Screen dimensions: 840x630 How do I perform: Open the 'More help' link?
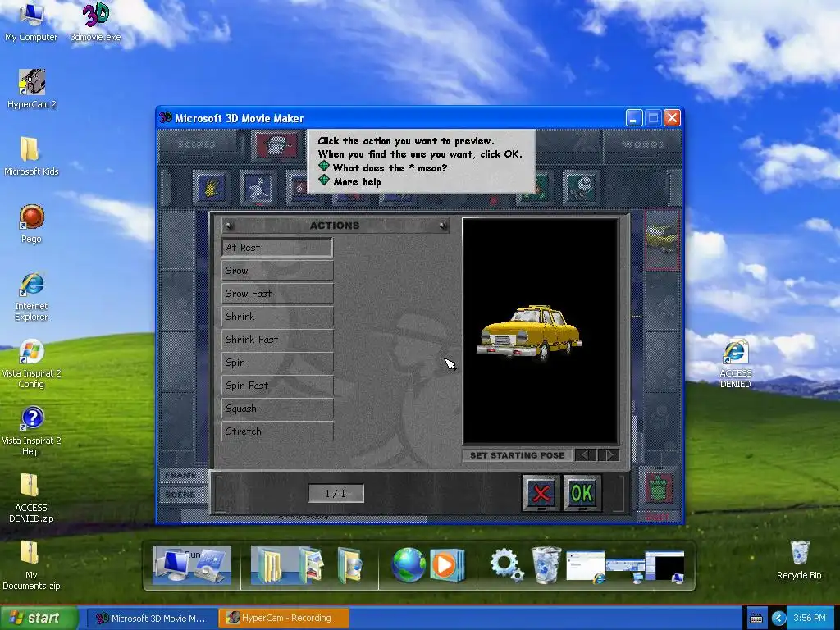click(x=358, y=182)
